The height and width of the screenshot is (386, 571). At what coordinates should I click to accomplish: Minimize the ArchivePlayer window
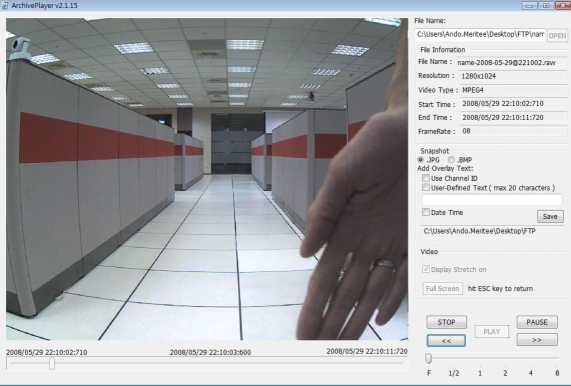tap(528, 5)
